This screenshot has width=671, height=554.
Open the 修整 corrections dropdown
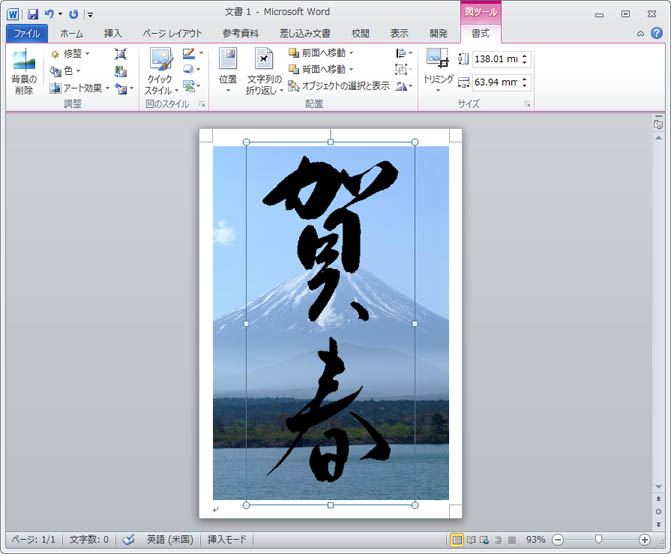coord(71,53)
